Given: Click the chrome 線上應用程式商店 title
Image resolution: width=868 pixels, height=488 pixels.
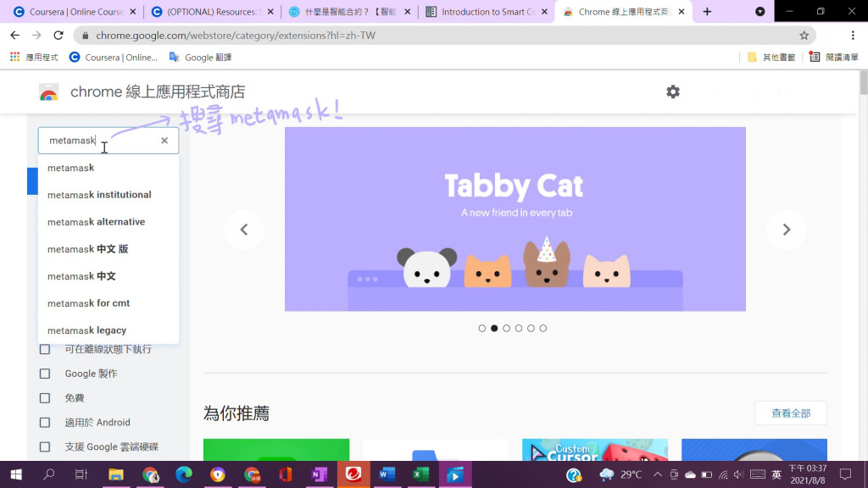Looking at the screenshot, I should [158, 91].
